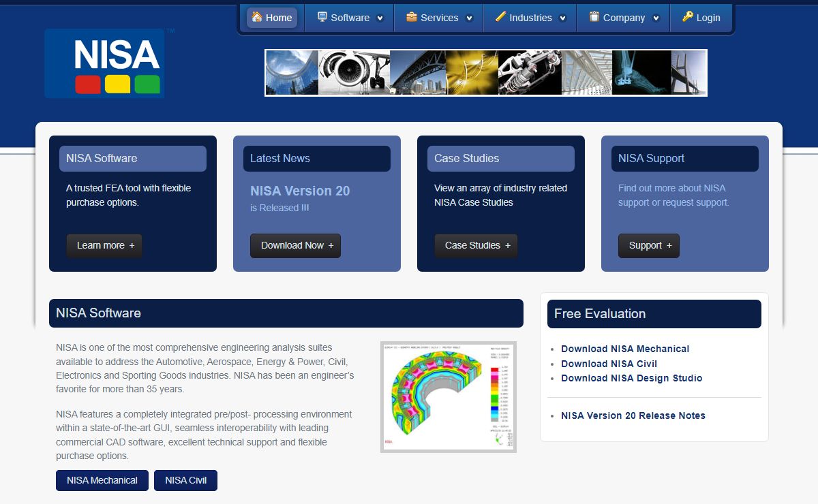
Task: Click the Support button
Action: point(649,246)
